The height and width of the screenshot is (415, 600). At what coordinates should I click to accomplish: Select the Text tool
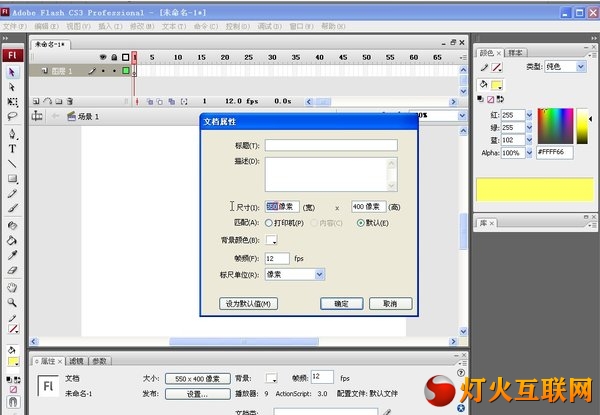12,149
